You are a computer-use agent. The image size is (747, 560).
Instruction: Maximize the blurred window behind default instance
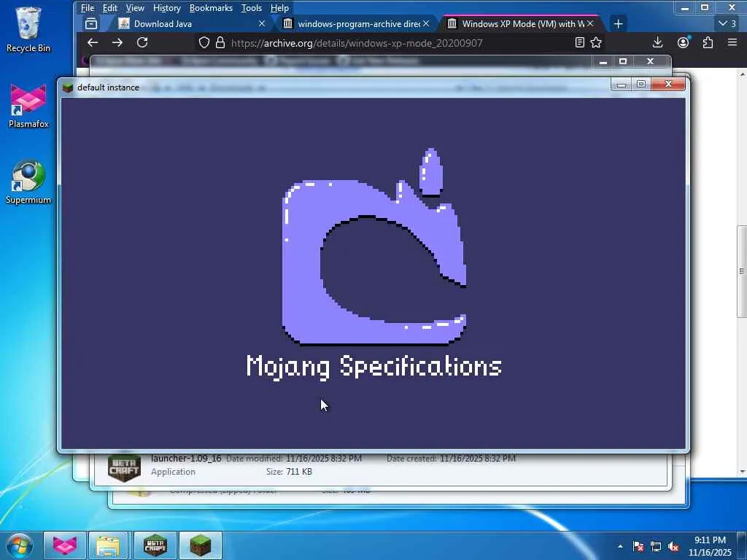[x=623, y=61]
